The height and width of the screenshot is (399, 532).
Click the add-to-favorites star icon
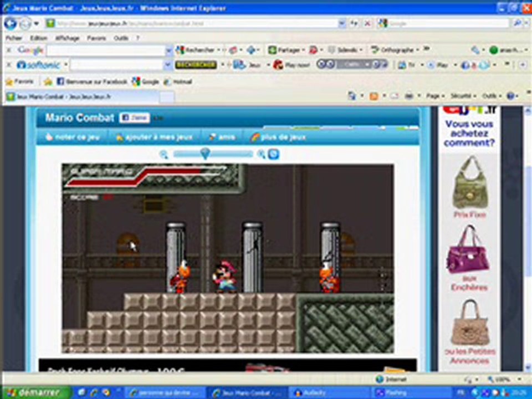(48, 82)
